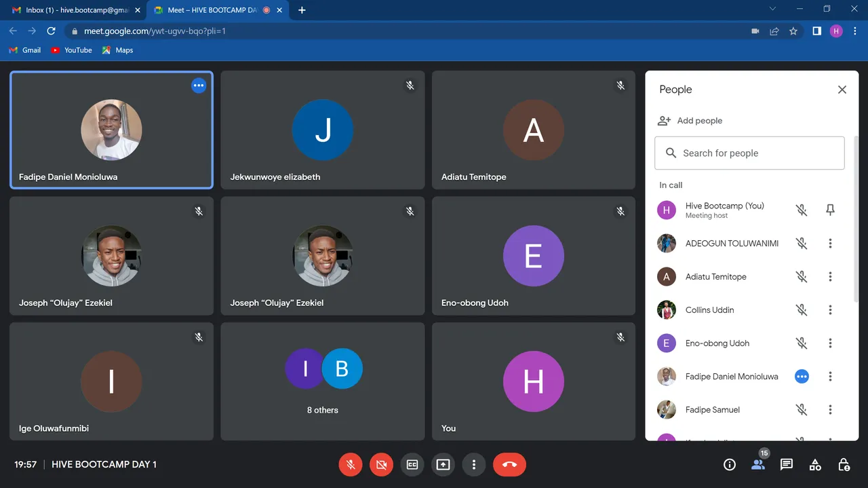868x488 pixels.
Task: Open more actions for ADEOGUN TOLUWANIMI
Action: (x=830, y=244)
